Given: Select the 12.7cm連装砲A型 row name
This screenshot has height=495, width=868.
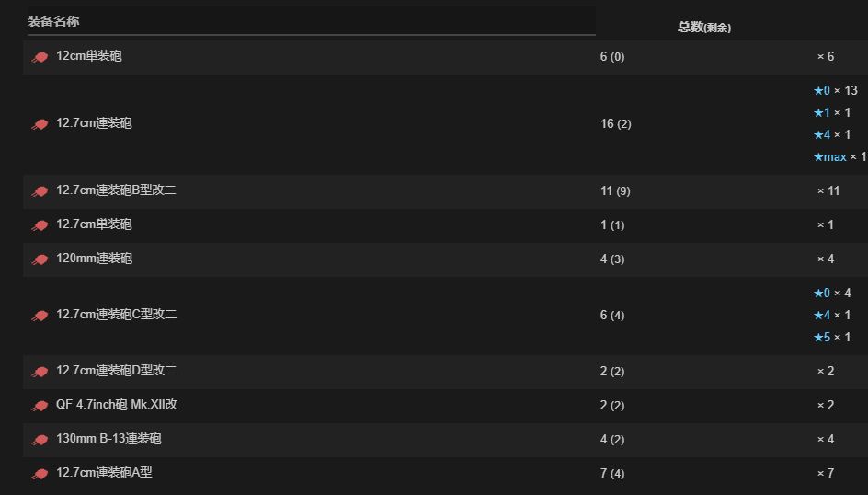Looking at the screenshot, I should 104,472.
